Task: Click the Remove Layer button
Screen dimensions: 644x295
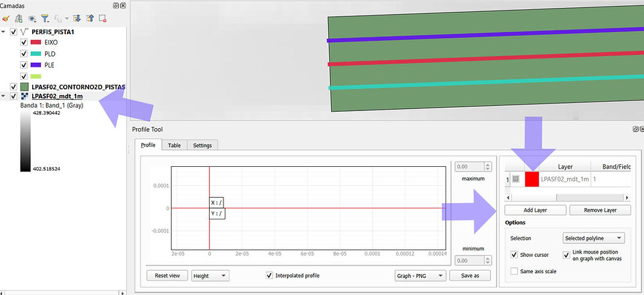Action: [600, 210]
